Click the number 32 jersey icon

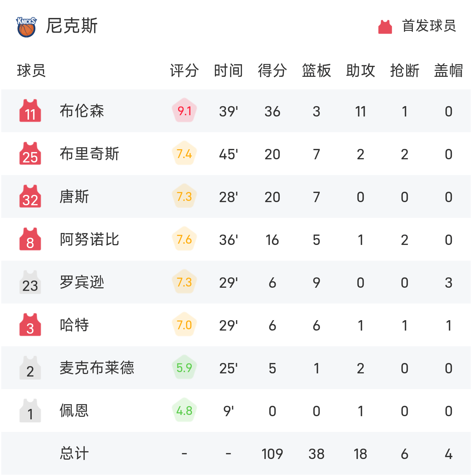[30, 196]
